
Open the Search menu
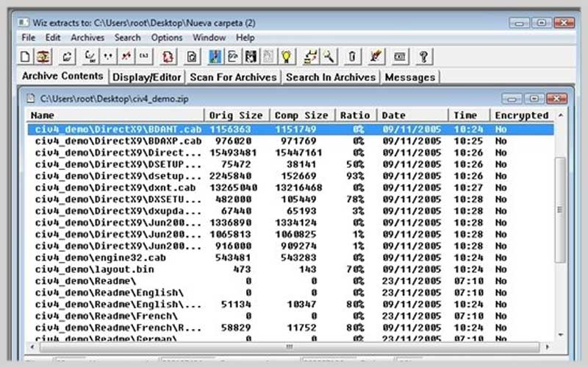(x=127, y=38)
